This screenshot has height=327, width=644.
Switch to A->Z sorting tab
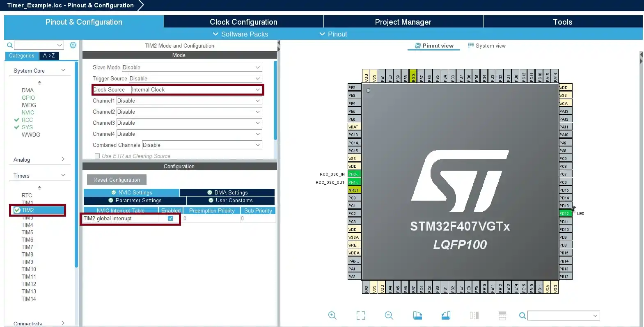pyautogui.click(x=49, y=55)
